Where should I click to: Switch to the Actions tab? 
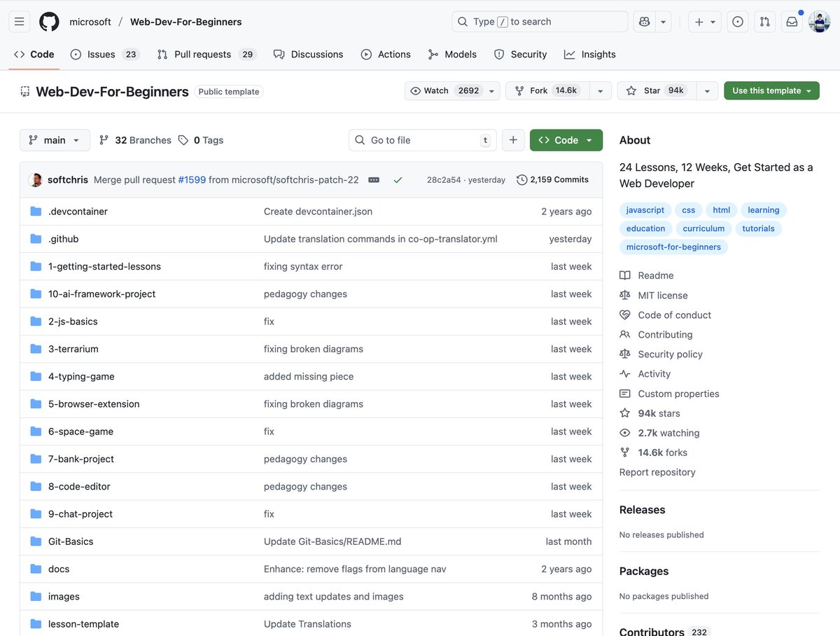(x=386, y=54)
